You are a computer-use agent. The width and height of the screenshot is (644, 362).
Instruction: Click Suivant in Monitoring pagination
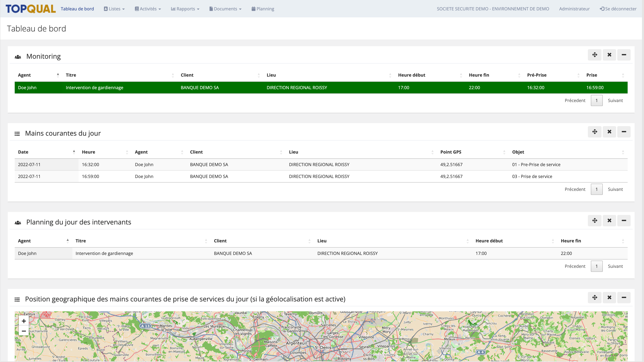pos(615,100)
